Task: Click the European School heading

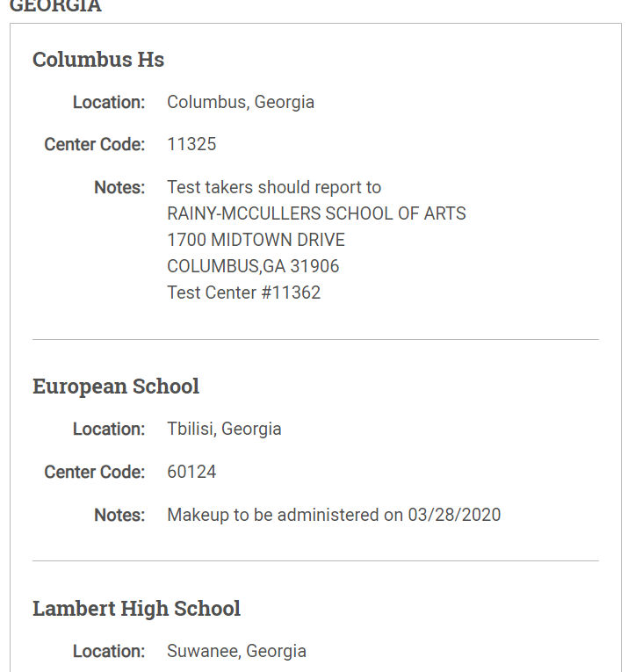Action: (x=116, y=387)
